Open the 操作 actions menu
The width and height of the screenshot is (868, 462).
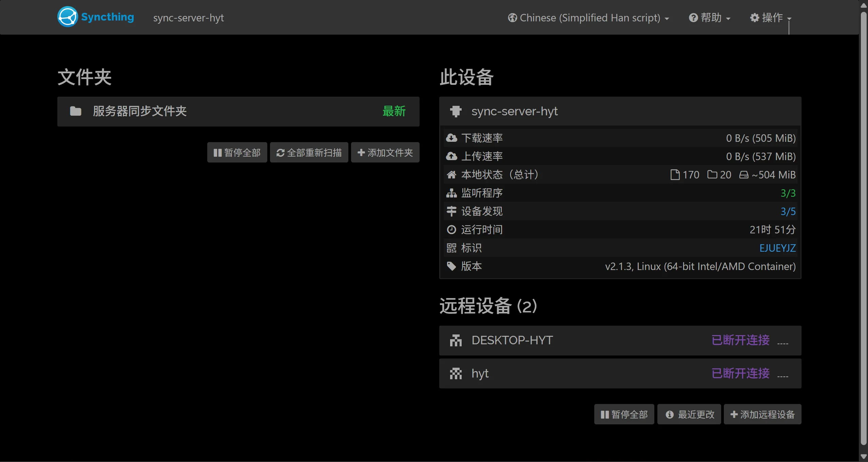pos(771,18)
